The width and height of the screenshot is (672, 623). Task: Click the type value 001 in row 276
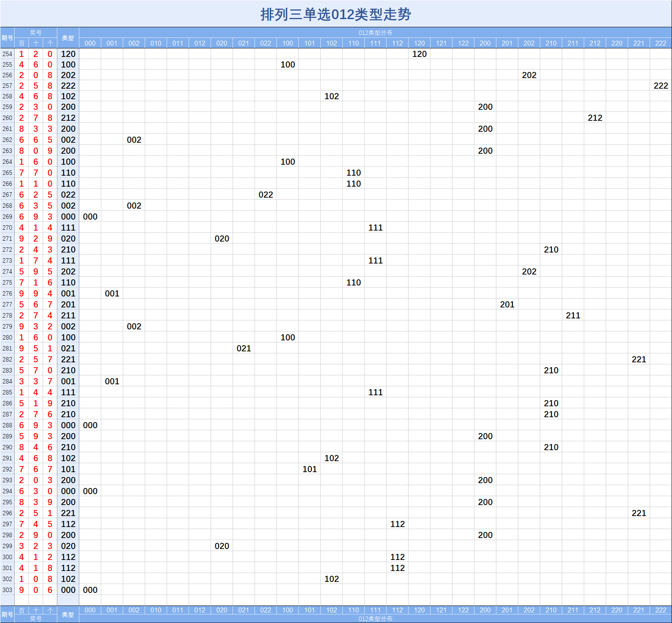pyautogui.click(x=68, y=293)
